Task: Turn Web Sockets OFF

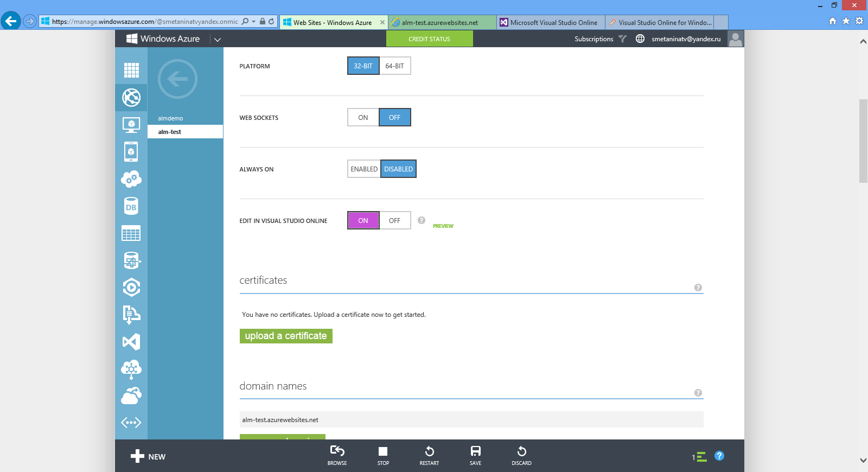Action: [x=394, y=118]
